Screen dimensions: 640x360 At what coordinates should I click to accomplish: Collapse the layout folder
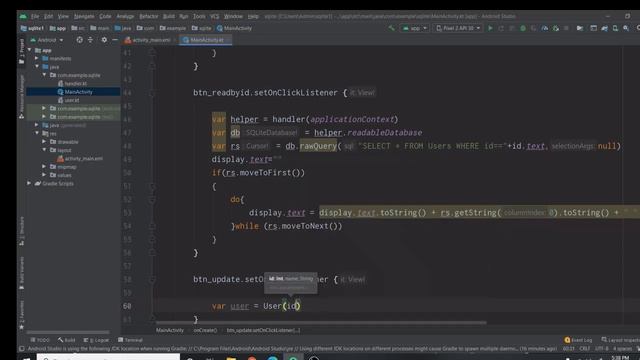(x=44, y=150)
